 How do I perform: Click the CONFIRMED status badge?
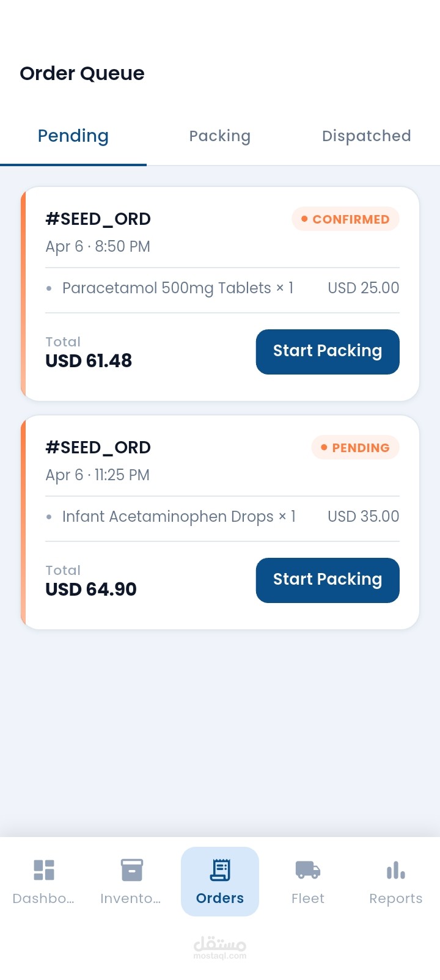[x=345, y=219]
